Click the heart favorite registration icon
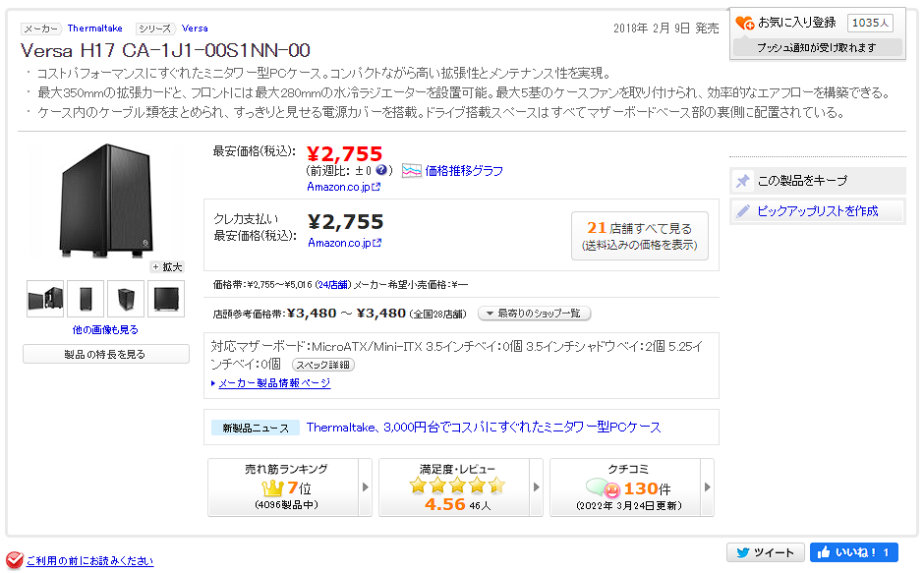 [x=745, y=23]
